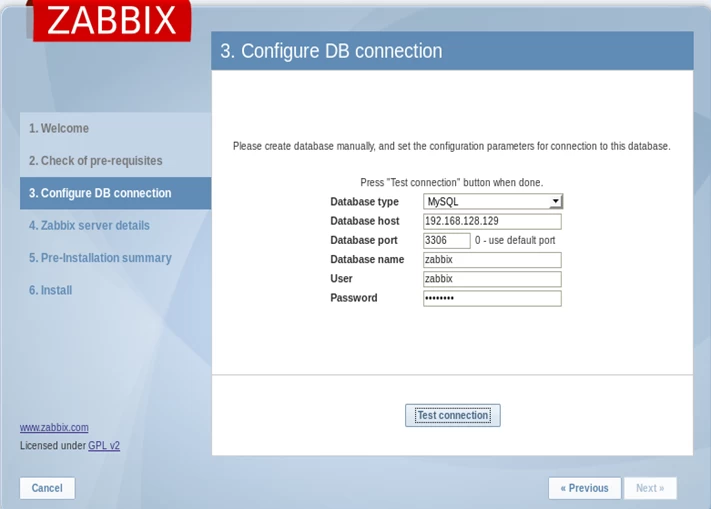Click the '3. Configure DB connection' page heading

[331, 51]
